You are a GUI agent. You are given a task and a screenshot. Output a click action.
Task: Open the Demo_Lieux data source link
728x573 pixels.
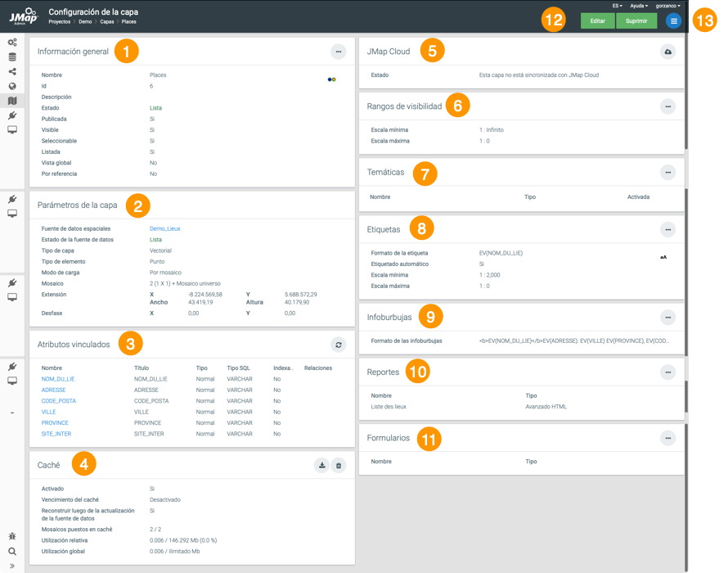(164, 228)
